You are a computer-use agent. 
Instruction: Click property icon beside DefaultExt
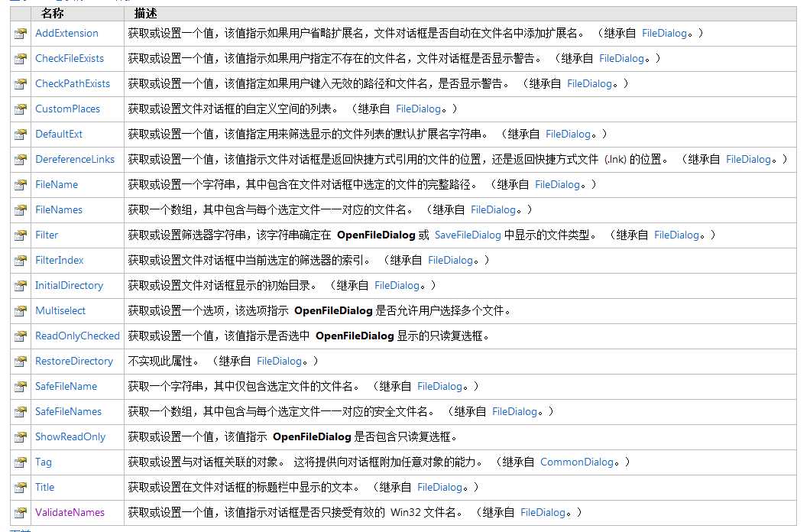click(x=20, y=135)
